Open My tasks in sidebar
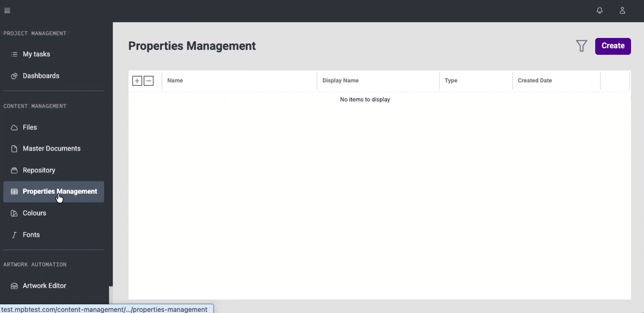 (53, 54)
